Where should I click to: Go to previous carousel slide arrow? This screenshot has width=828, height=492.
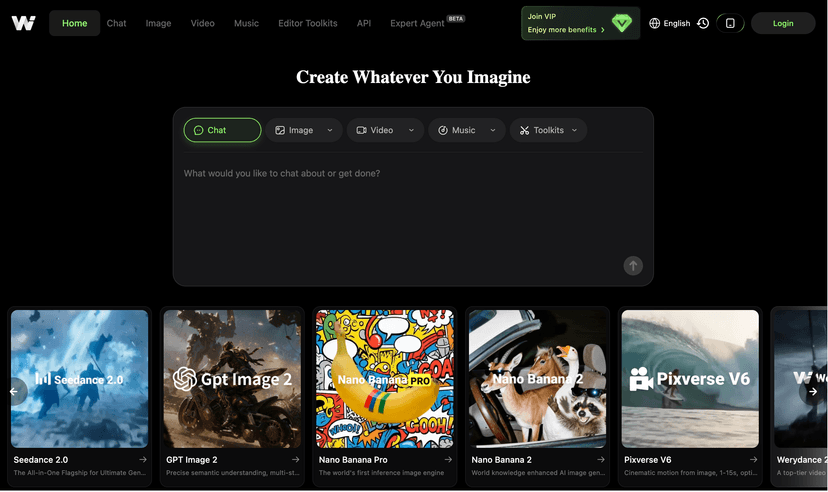click(14, 392)
